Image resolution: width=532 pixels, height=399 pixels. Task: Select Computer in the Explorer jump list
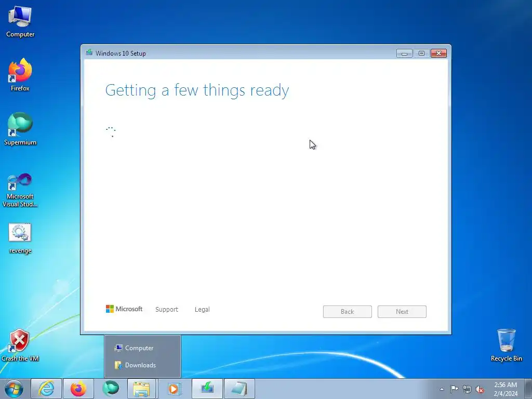click(x=142, y=348)
